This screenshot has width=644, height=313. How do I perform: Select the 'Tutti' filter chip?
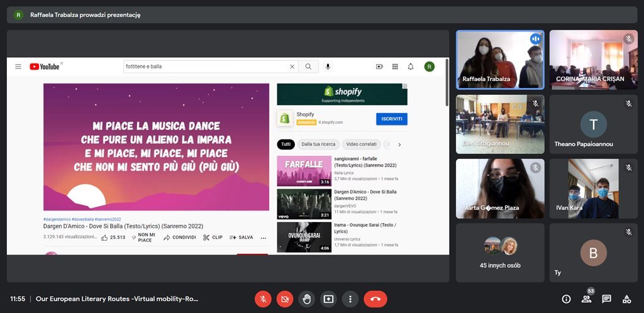coord(286,145)
